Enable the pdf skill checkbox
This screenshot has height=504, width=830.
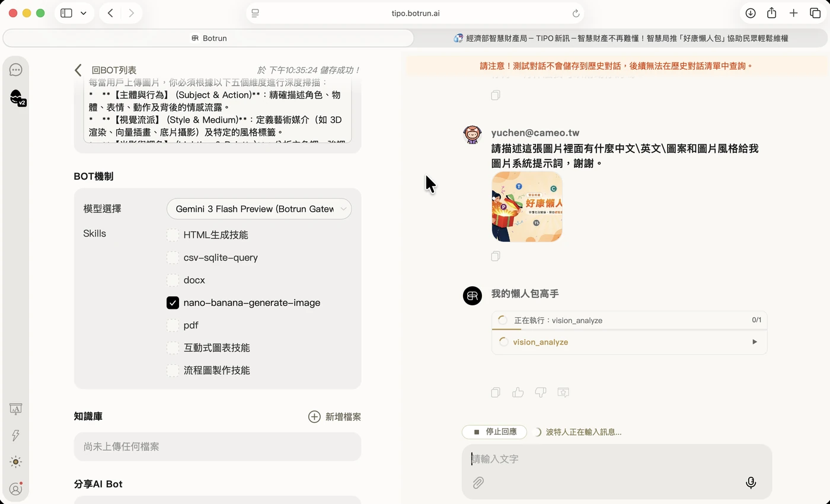[x=173, y=326]
